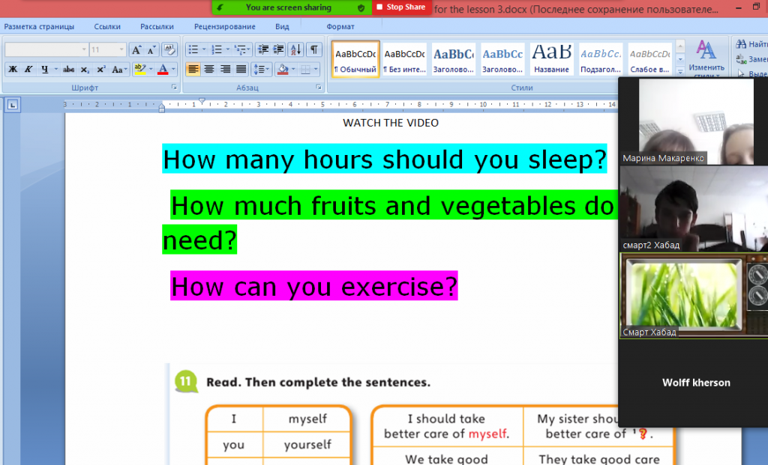Apply bulleted list formatting
This screenshot has height=465, width=768.
pos(192,49)
